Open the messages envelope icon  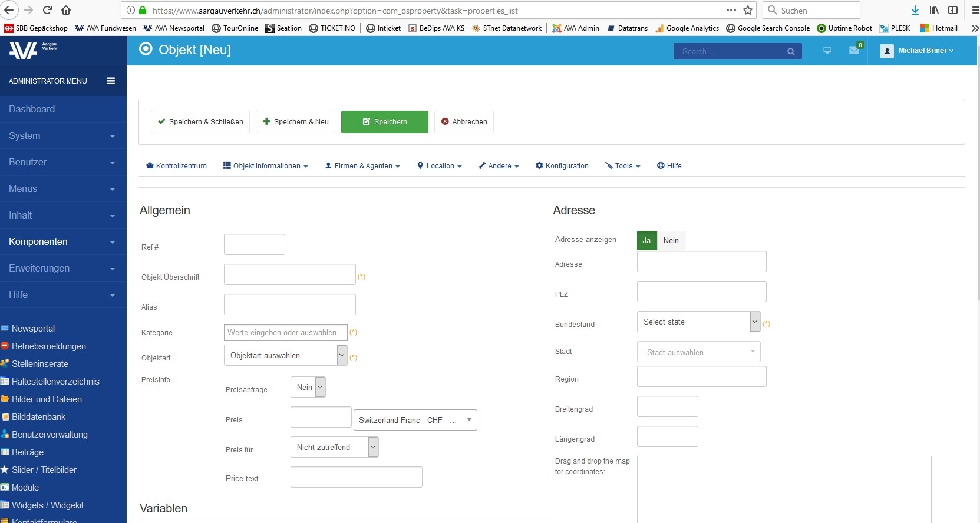(x=854, y=51)
